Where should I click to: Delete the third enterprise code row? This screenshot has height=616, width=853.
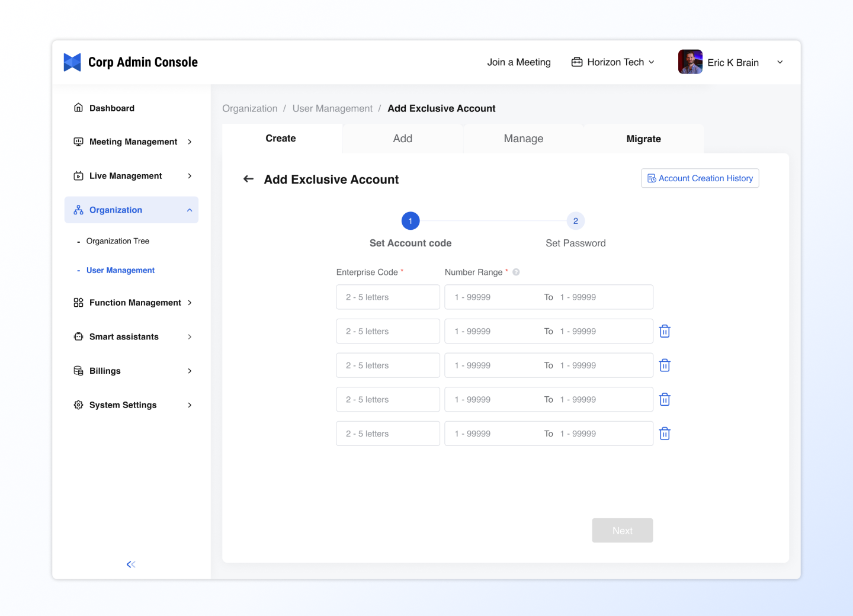pos(665,365)
